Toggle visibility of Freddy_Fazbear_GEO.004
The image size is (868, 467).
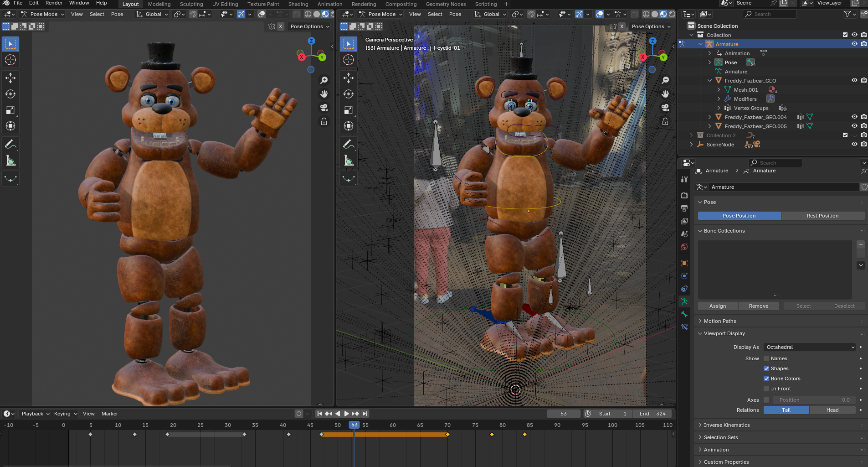[x=854, y=117]
